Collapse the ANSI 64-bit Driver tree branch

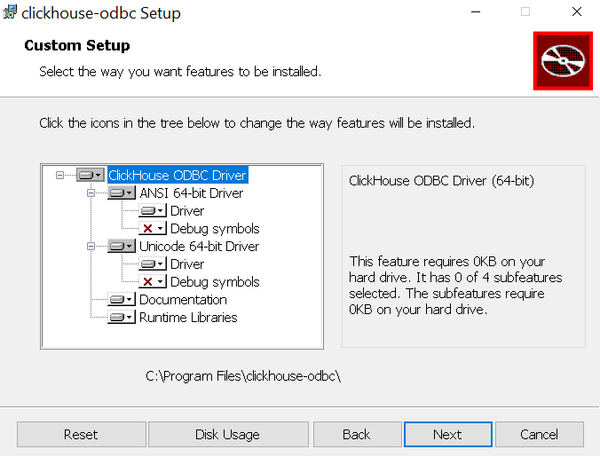(x=90, y=193)
